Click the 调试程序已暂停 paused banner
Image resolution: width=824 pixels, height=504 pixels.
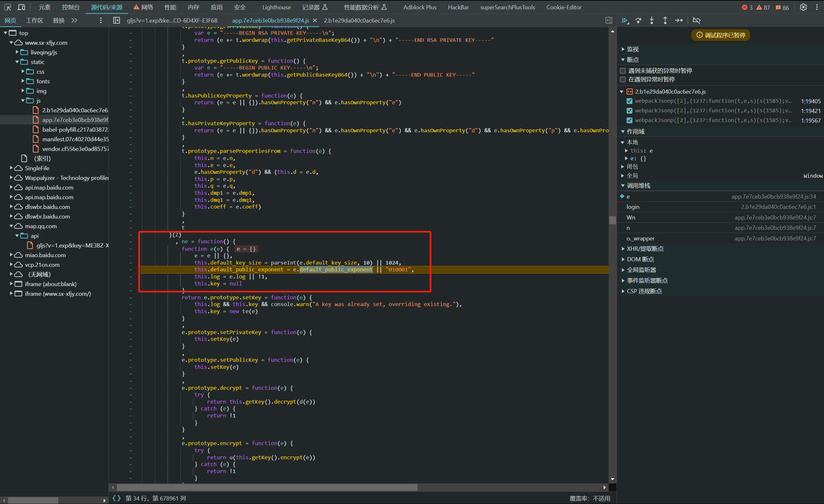point(720,35)
